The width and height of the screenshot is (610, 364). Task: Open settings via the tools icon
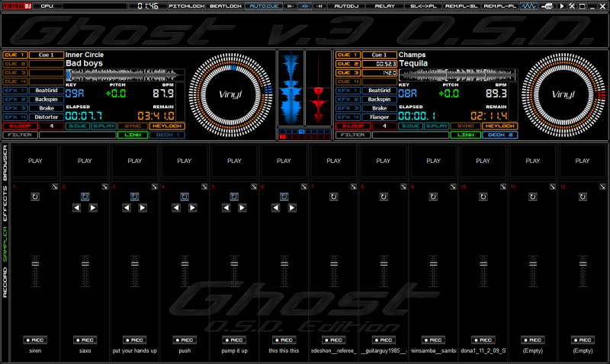pyautogui.click(x=572, y=6)
